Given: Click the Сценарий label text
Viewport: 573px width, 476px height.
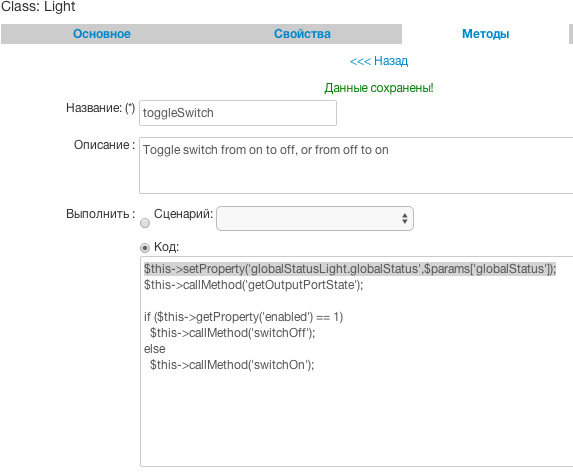Looking at the screenshot, I should (x=183, y=214).
